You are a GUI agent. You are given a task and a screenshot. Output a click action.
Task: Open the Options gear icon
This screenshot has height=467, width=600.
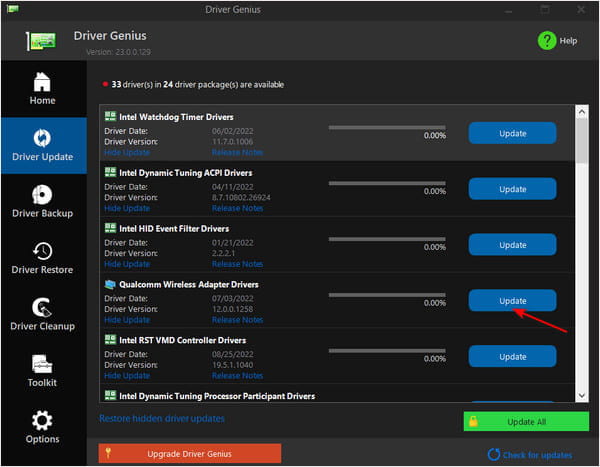coord(42,420)
